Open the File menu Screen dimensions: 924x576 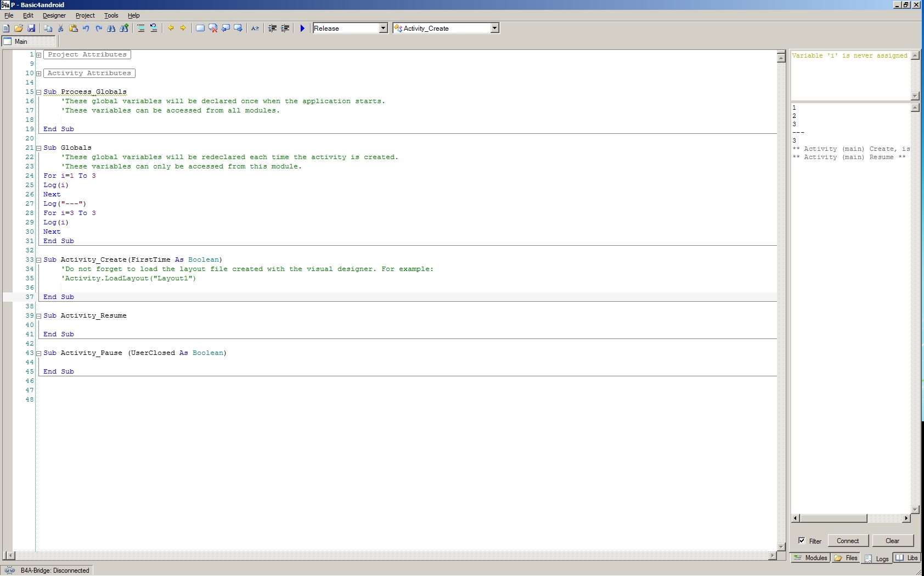(9, 15)
